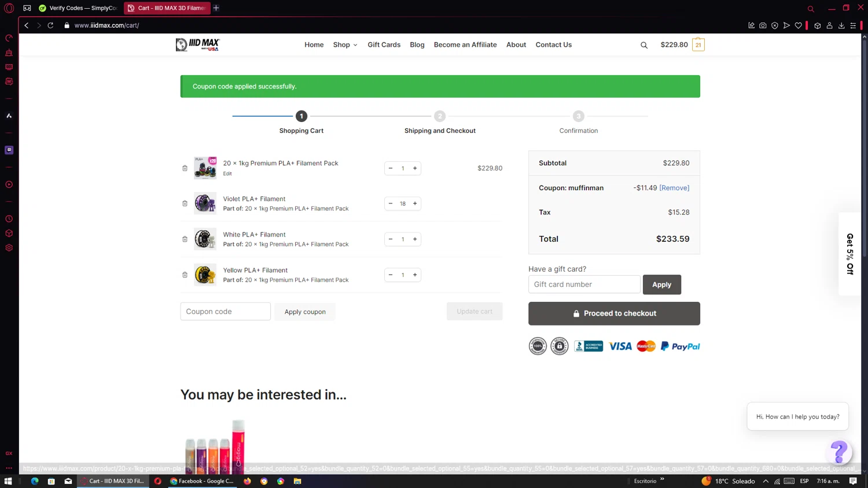Open the sidebar settings gear icon
This screenshot has width=868, height=488.
tap(9, 247)
